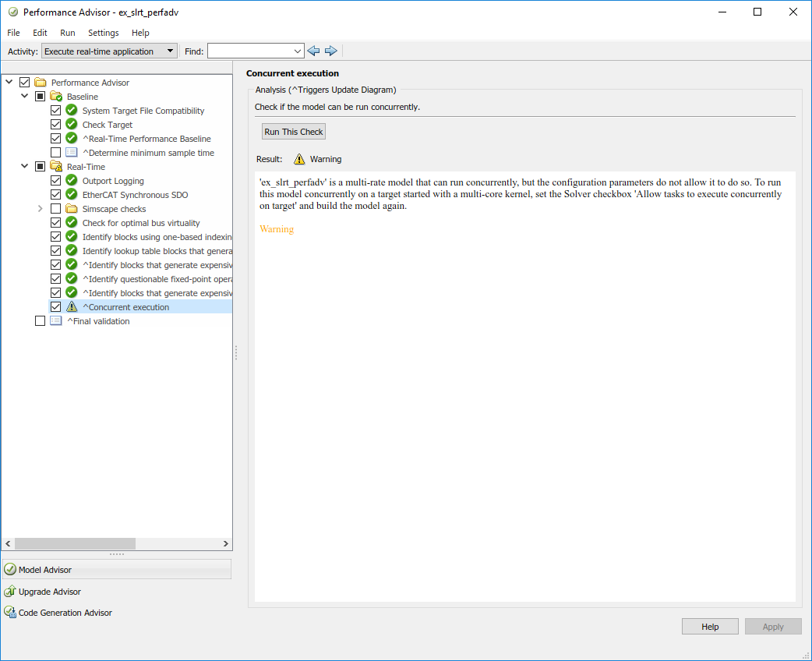The width and height of the screenshot is (812, 661).
Task: Click green pass icon for System Target File Compatibility
Action: [72, 111]
